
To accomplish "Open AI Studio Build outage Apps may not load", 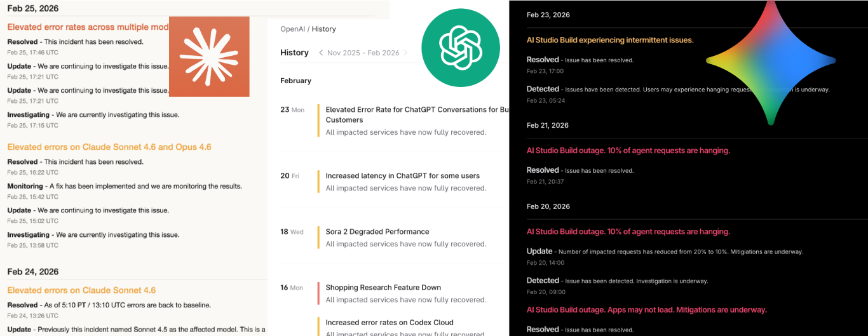I will point(646,310).
